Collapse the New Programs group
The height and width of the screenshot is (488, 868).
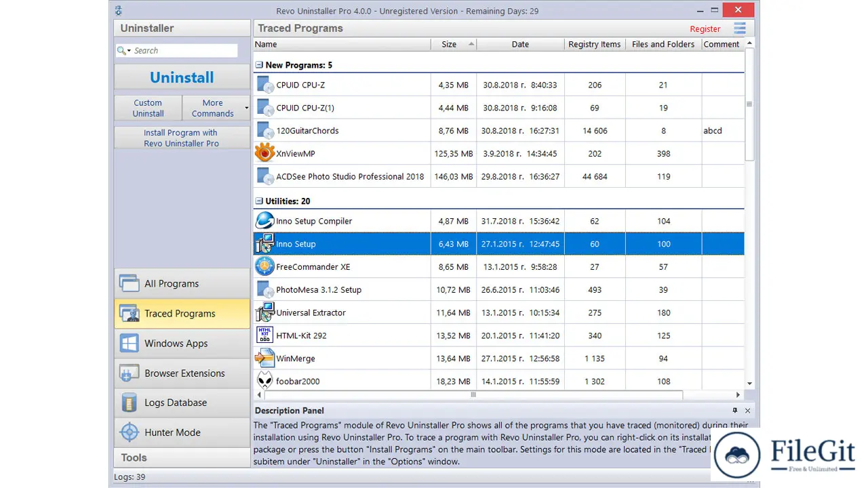[x=258, y=65]
